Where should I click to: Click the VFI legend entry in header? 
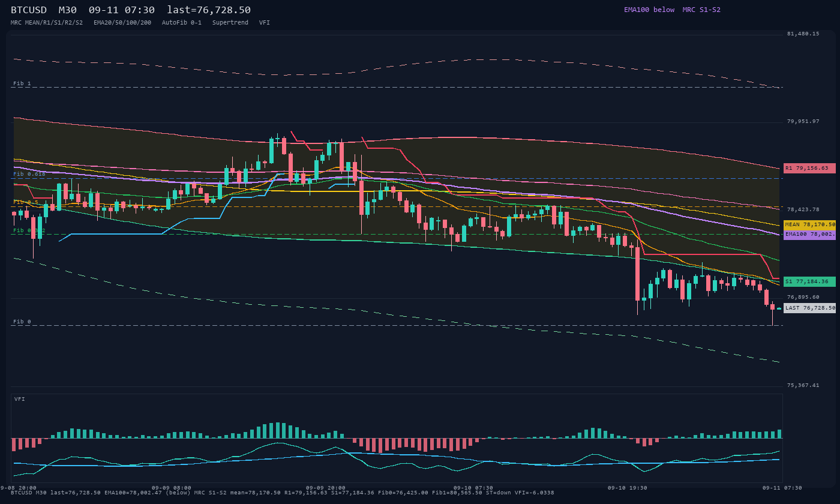pos(265,23)
